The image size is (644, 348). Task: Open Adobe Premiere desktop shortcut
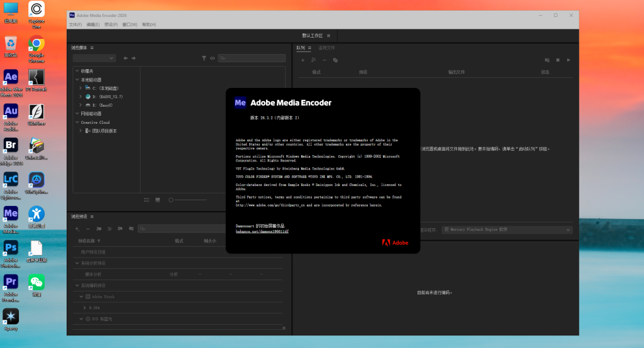tap(11, 288)
